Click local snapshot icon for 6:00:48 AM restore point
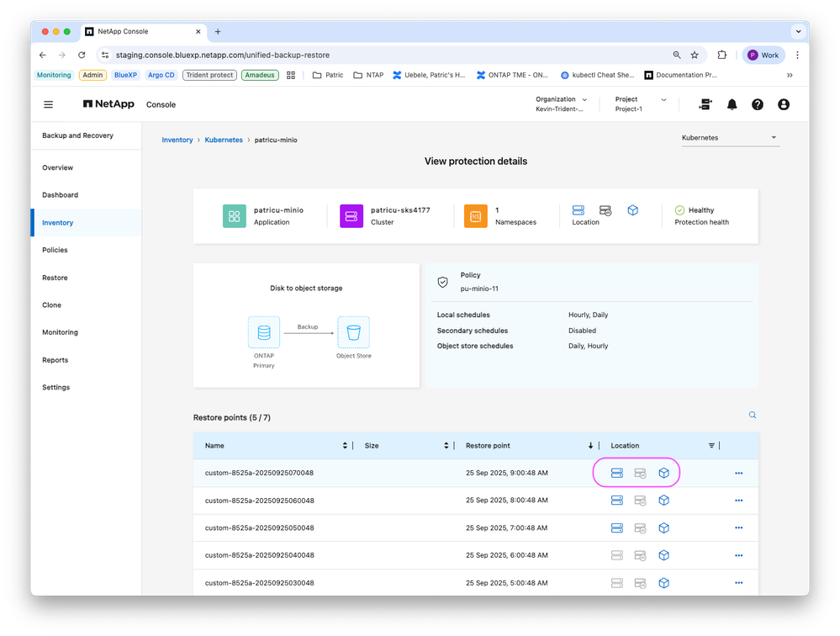This screenshot has height=636, width=840. pos(617,555)
